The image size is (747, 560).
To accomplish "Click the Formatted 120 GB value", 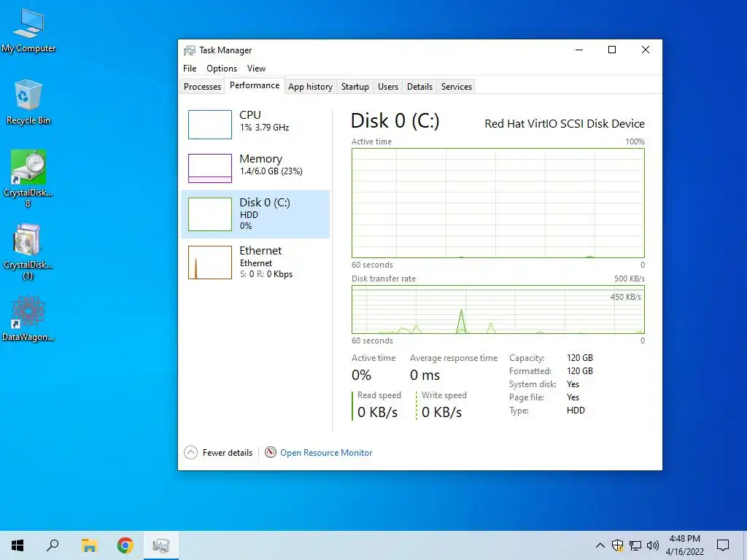I will pyautogui.click(x=580, y=371).
